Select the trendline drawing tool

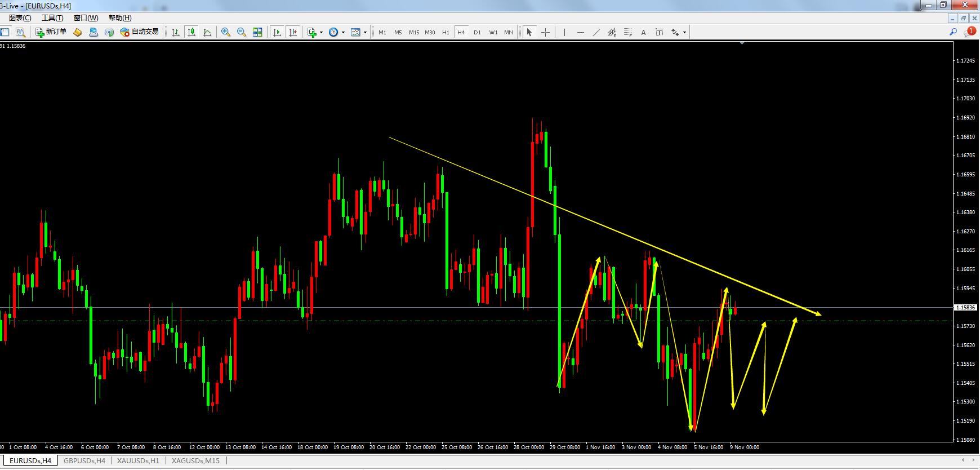[x=596, y=32]
